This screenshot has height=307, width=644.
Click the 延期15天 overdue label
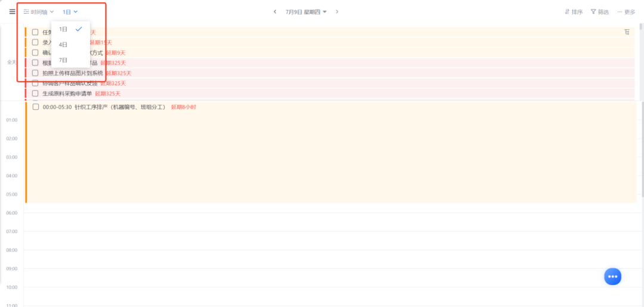101,42
